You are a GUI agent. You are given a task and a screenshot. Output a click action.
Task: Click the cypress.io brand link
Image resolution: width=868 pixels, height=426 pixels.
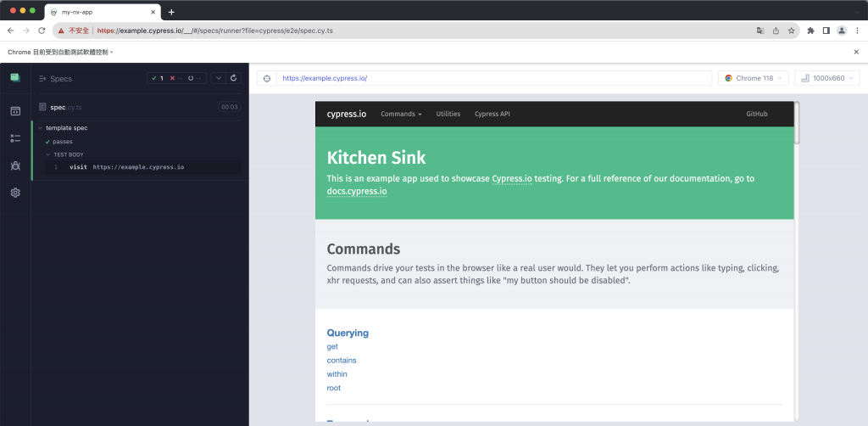tap(347, 114)
